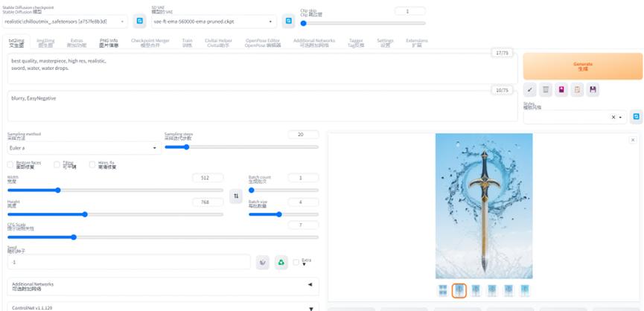Open the Train tab
Screen dimensions: 644x311
(x=188, y=42)
